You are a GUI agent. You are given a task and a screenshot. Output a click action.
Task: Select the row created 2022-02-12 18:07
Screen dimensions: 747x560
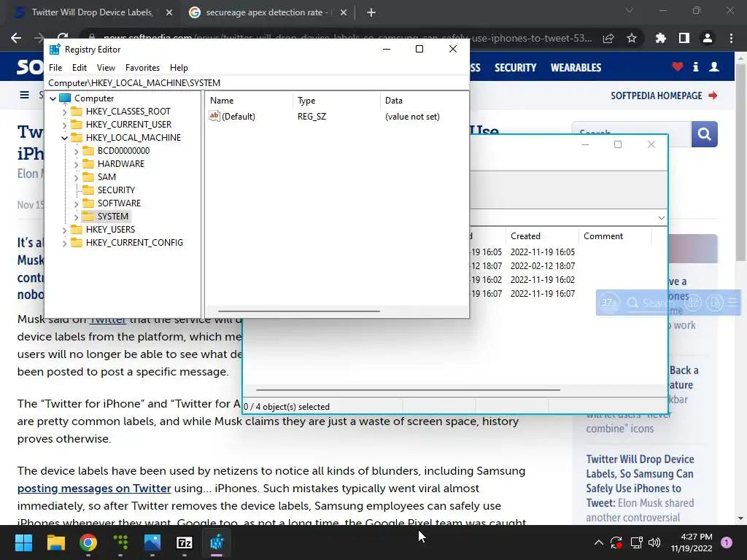point(543,265)
